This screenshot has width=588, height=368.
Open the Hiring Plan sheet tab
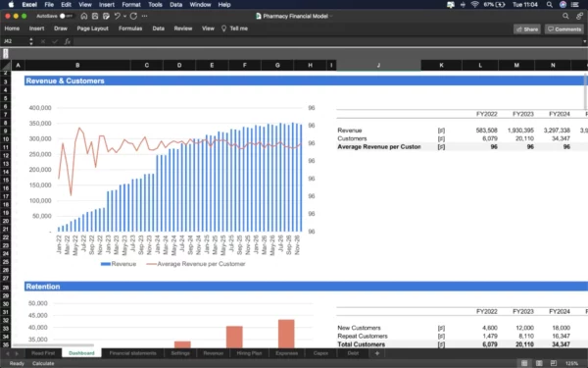pos(249,353)
